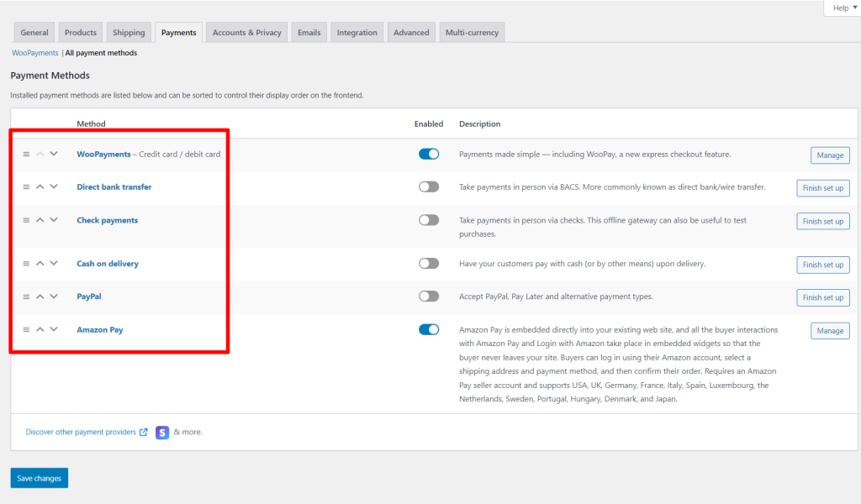861x504 pixels.
Task: Click drag handle beside Cash on delivery
Action: click(26, 264)
